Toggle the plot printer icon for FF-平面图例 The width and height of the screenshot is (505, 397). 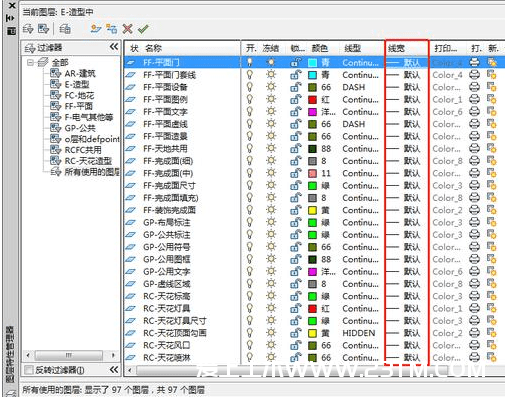[475, 99]
